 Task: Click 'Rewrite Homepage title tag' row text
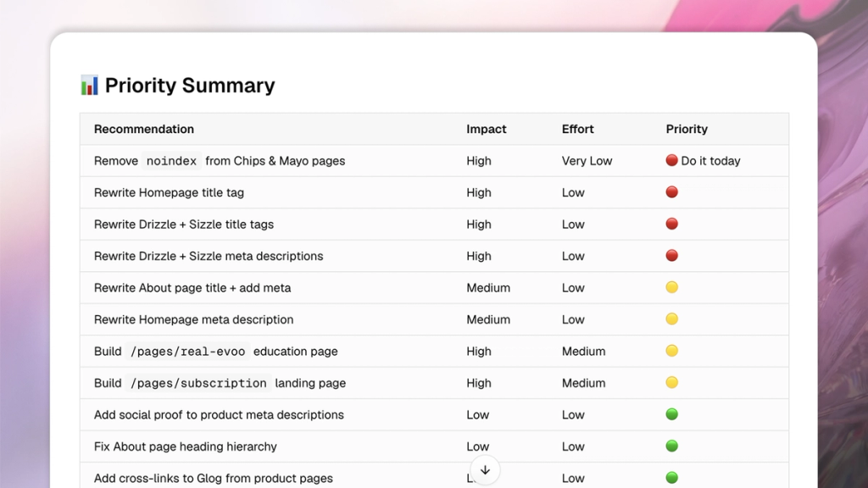pyautogui.click(x=169, y=192)
